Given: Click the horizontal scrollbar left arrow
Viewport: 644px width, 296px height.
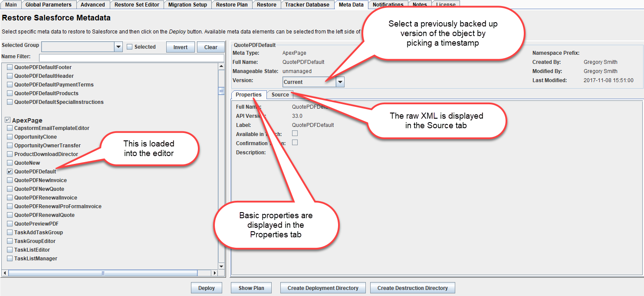Looking at the screenshot, I should click(5, 273).
